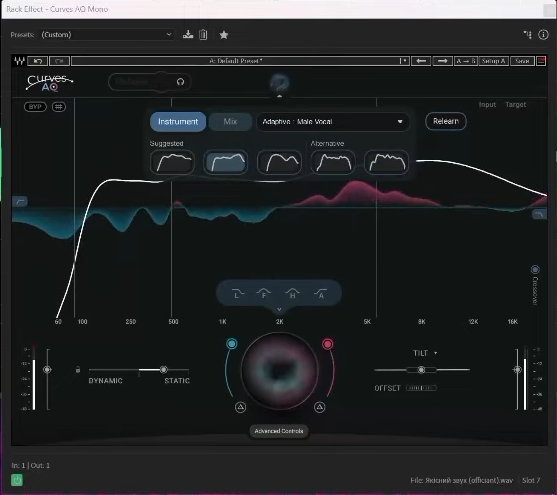The image size is (557, 495).
Task: Mark the preset as favorite with the star icon
Action: [x=224, y=35]
